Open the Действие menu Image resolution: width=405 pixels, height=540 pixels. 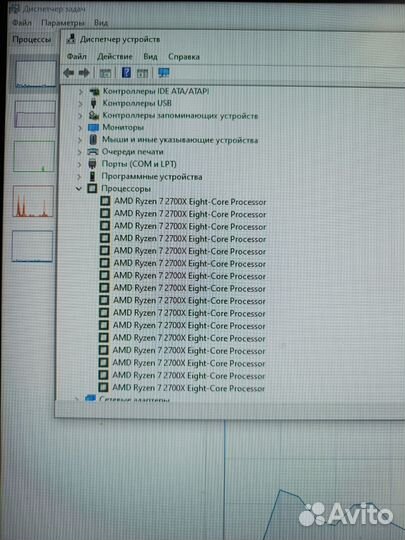[115, 56]
